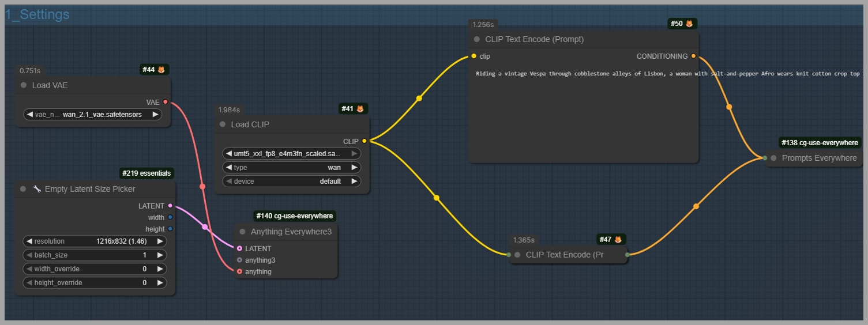Expand the collapsed CLIP Text Encode node #47

[x=517, y=255]
